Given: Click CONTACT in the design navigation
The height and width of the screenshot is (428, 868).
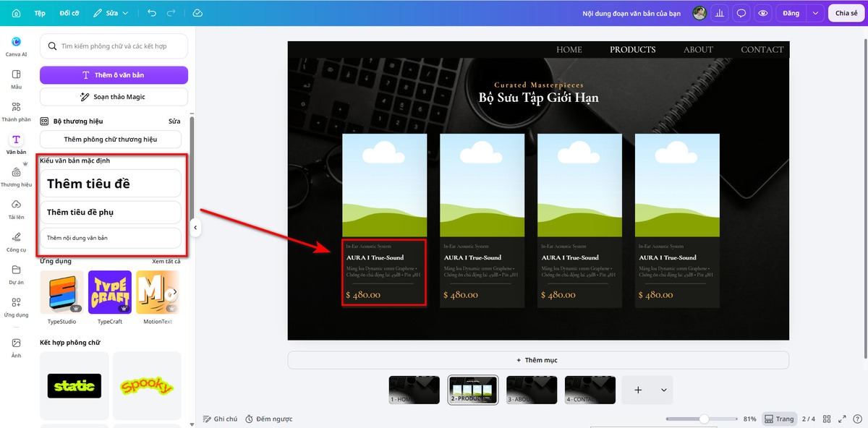Looking at the screenshot, I should tap(762, 50).
